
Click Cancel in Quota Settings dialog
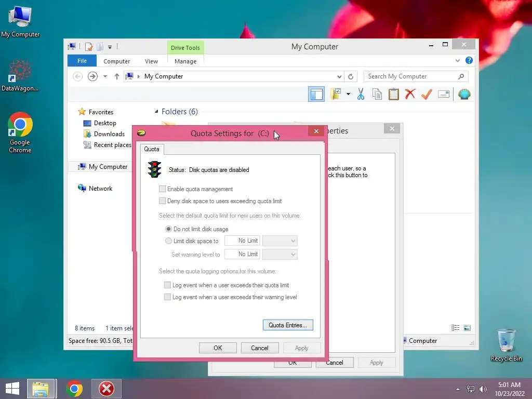pos(260,348)
